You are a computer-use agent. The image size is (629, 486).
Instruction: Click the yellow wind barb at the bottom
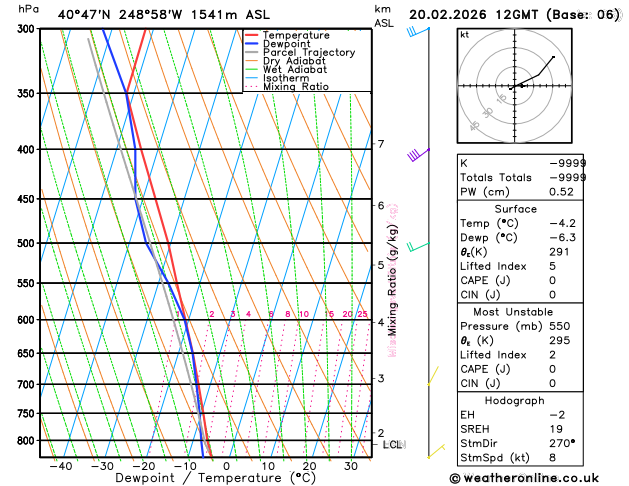click(436, 453)
